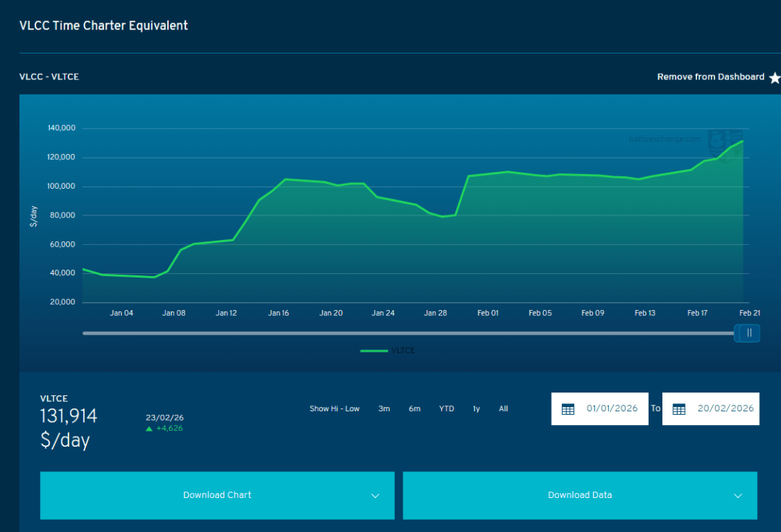Click the pause-style handle on the range slider
The height and width of the screenshot is (532, 781).
click(x=748, y=333)
